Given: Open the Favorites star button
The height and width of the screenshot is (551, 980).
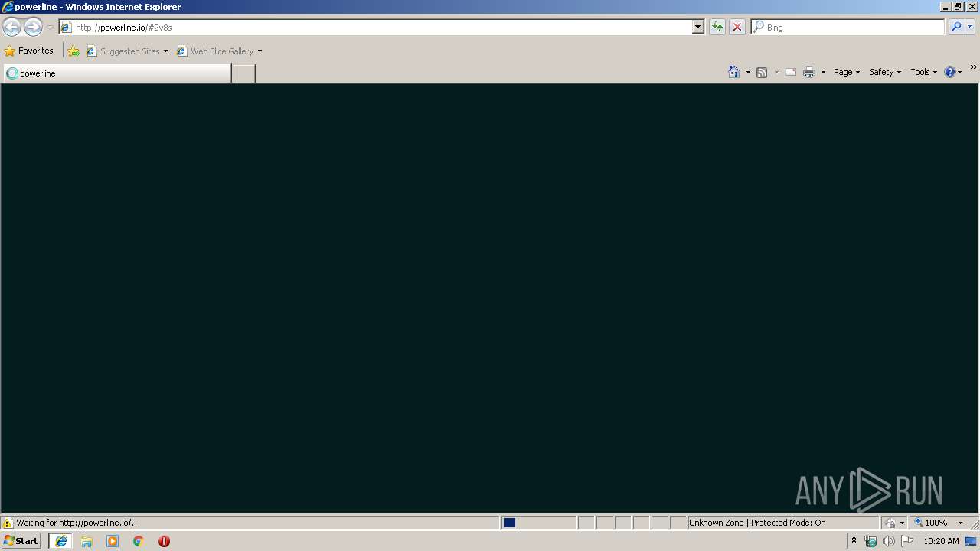Looking at the screenshot, I should 29,51.
